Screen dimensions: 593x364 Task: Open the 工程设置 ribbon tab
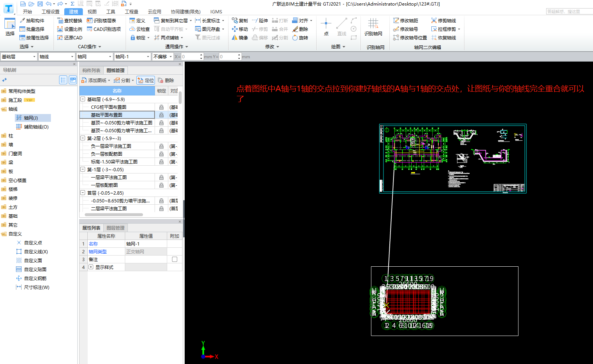51,12
